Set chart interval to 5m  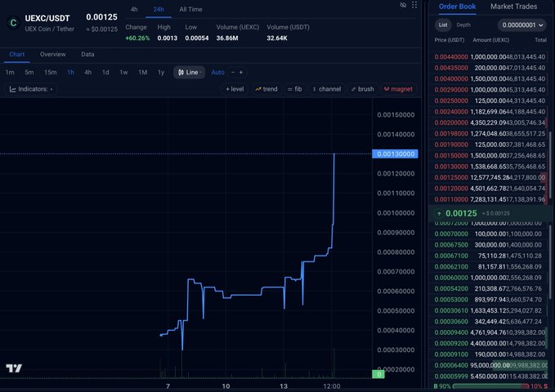(x=29, y=72)
